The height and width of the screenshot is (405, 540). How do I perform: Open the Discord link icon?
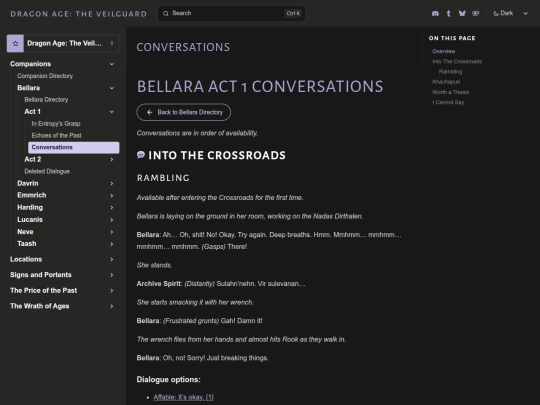tap(435, 13)
